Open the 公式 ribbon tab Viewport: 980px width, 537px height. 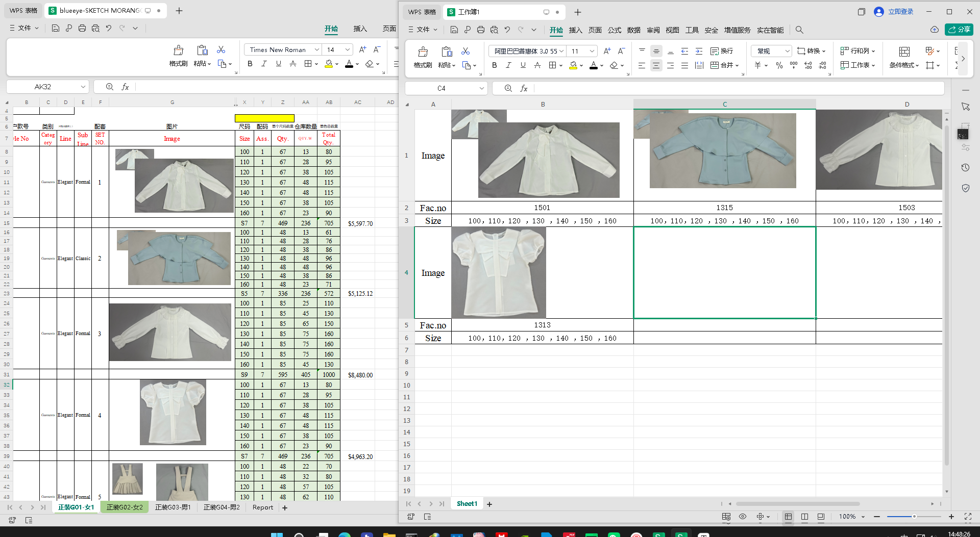[615, 30]
